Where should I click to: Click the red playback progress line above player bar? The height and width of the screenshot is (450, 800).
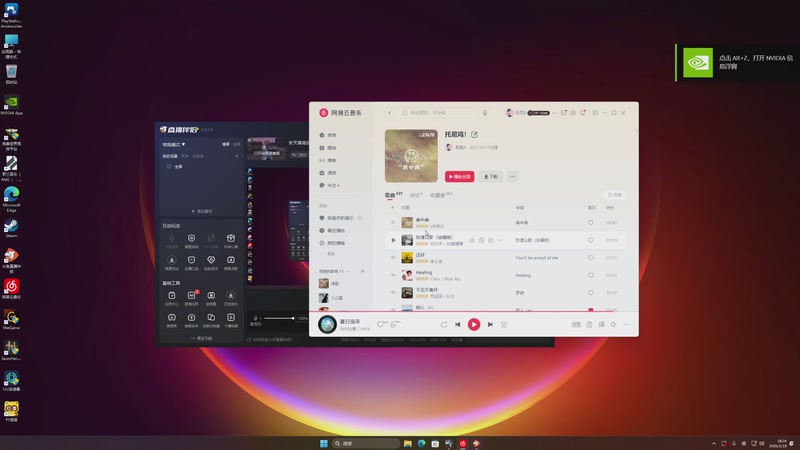click(473, 311)
